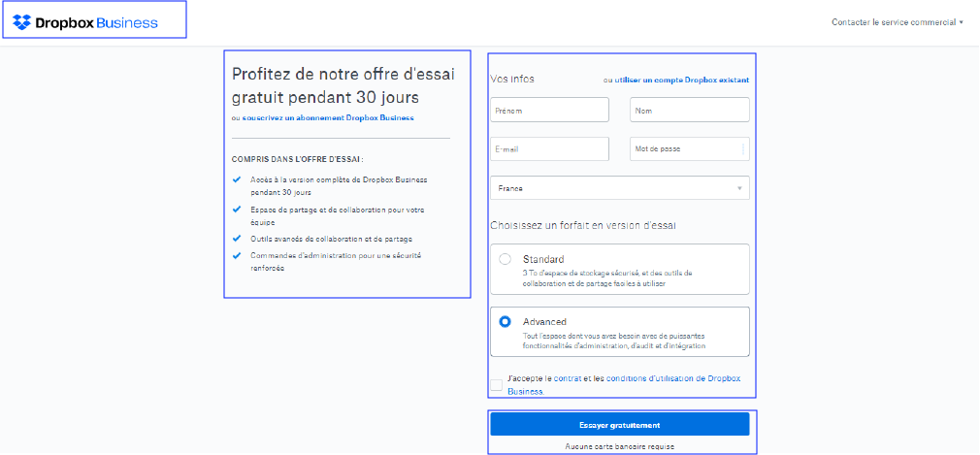Select the E-mail input field
980x455 pixels.
pyautogui.click(x=550, y=148)
